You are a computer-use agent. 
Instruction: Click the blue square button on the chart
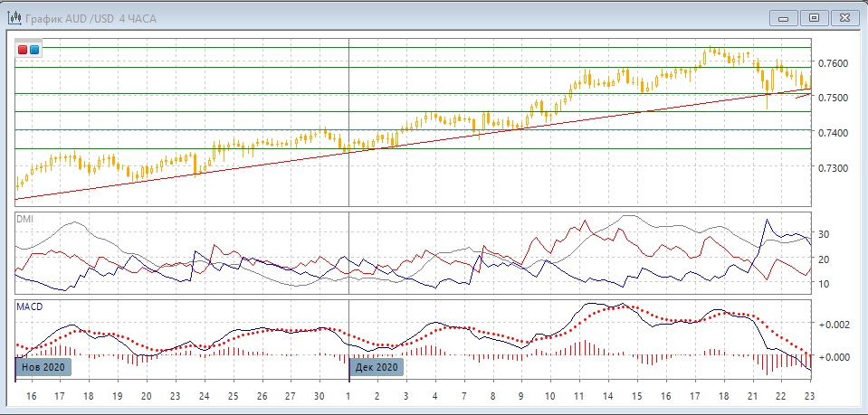(x=34, y=50)
